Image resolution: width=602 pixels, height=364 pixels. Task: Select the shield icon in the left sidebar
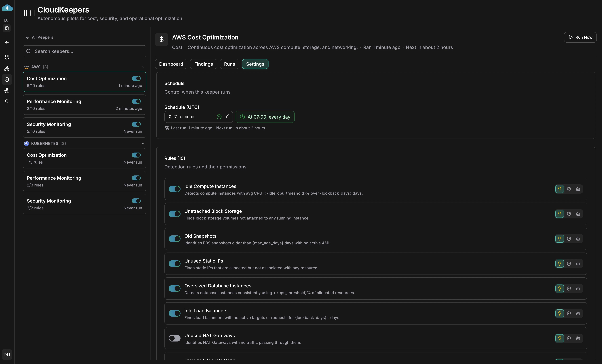7,80
